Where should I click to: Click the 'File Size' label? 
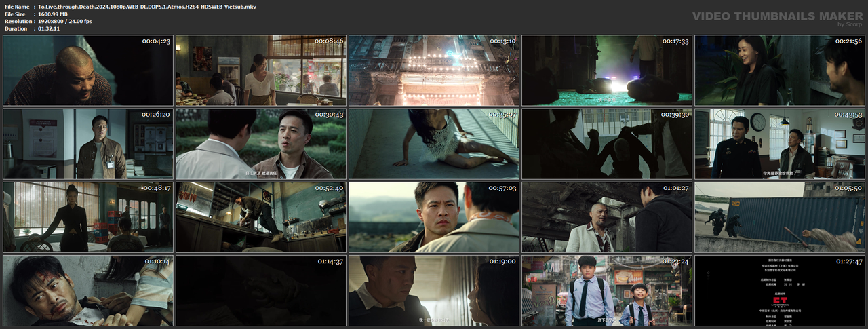[15, 14]
